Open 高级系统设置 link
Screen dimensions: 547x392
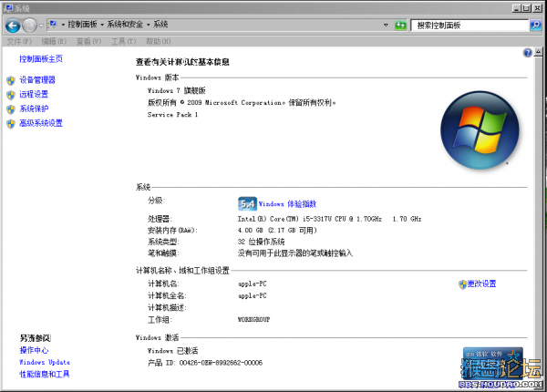(x=41, y=123)
